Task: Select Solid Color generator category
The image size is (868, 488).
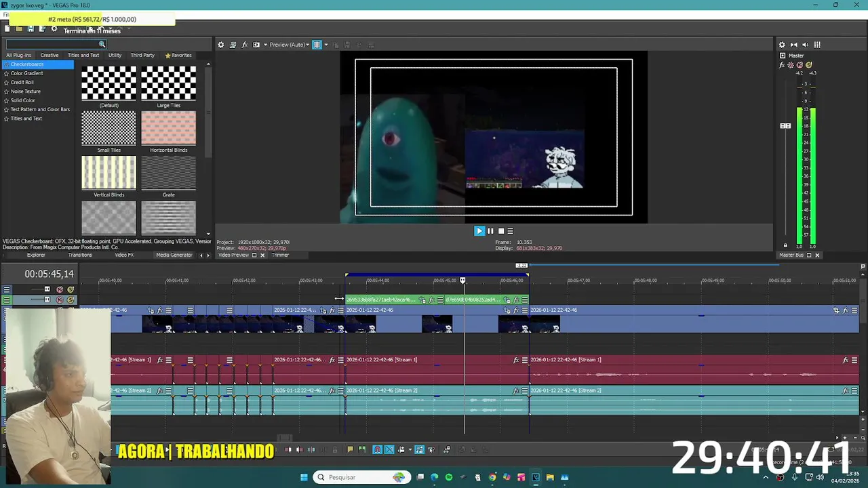Action: point(22,100)
